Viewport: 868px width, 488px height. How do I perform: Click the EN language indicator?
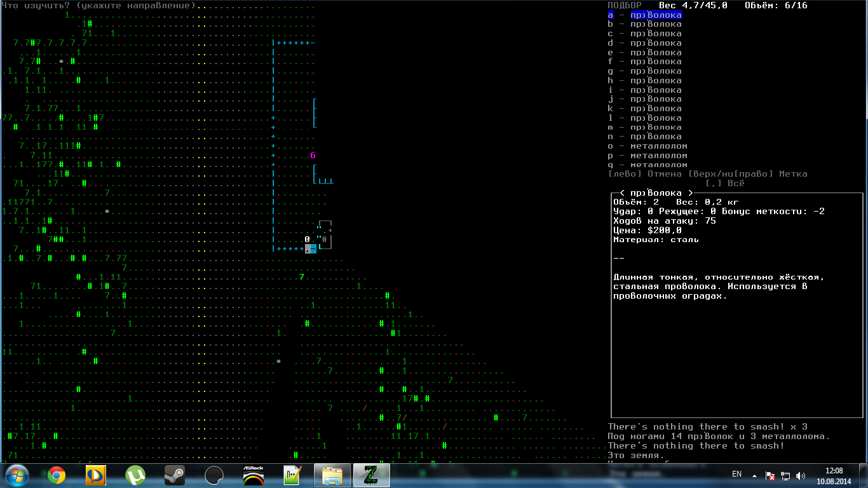[736, 474]
